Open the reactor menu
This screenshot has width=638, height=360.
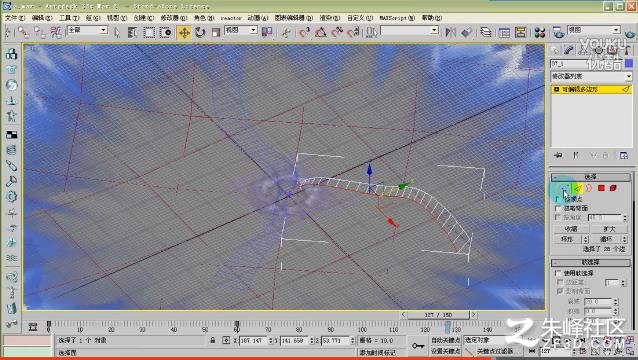pos(231,18)
